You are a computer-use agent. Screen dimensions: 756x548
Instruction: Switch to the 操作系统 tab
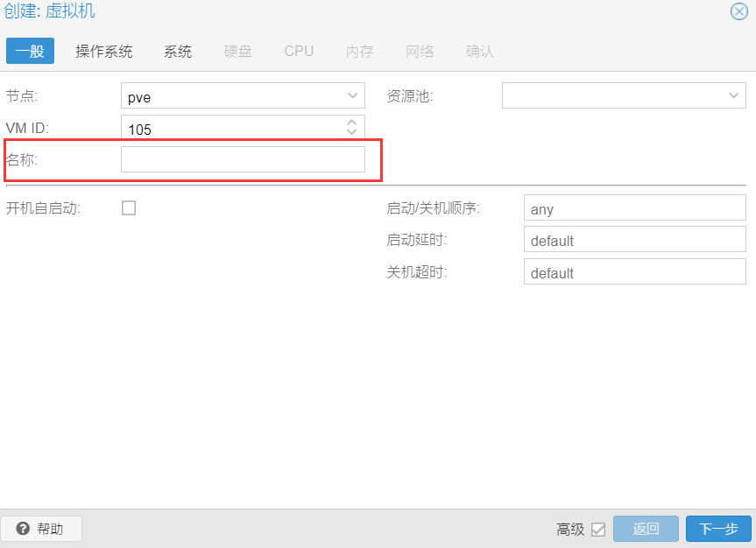point(104,51)
